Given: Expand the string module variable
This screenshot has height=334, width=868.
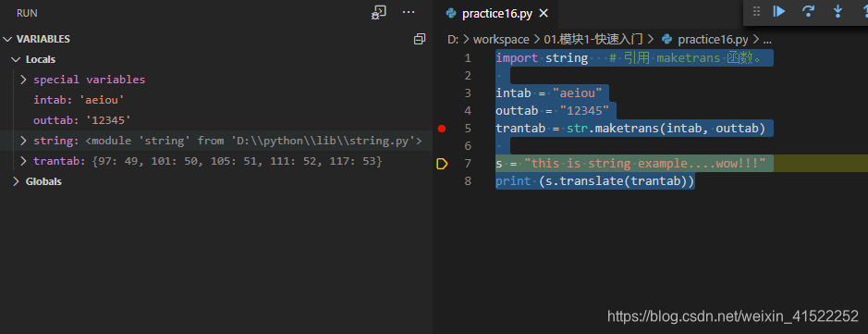Looking at the screenshot, I should (x=23, y=141).
